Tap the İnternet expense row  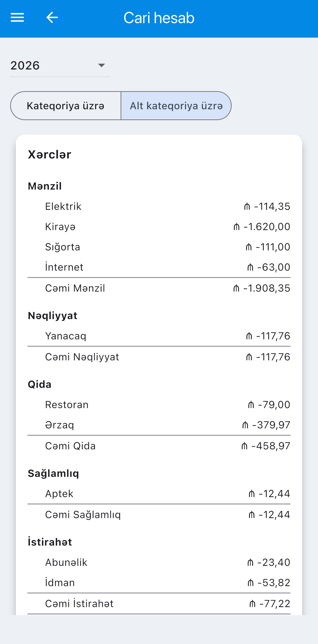(159, 267)
